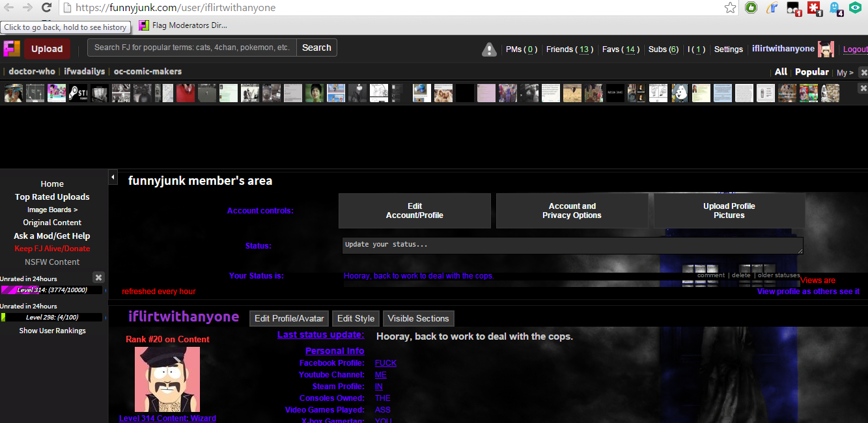The image size is (868, 423).
Task: Expand the Image Boards submenu
Action: click(x=52, y=210)
